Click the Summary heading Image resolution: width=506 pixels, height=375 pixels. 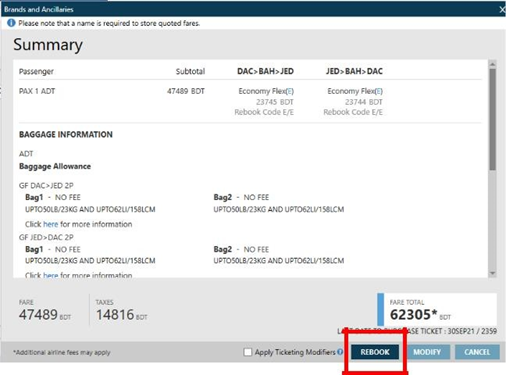48,45
